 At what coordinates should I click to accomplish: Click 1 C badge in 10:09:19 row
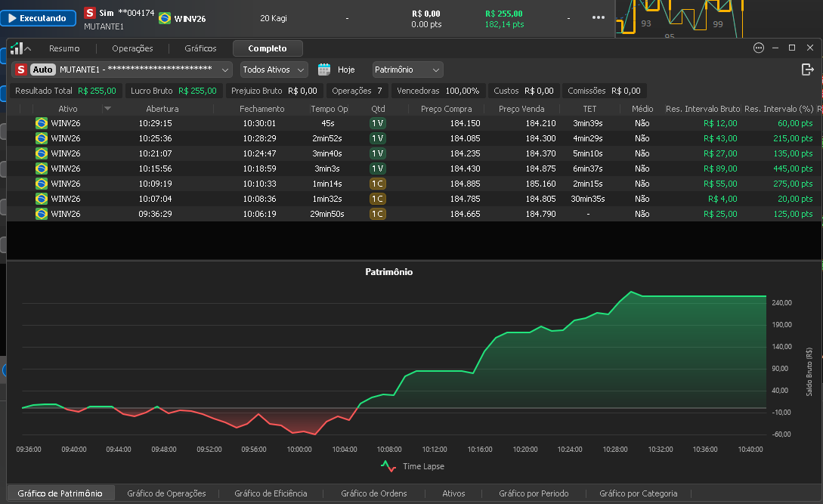point(377,184)
